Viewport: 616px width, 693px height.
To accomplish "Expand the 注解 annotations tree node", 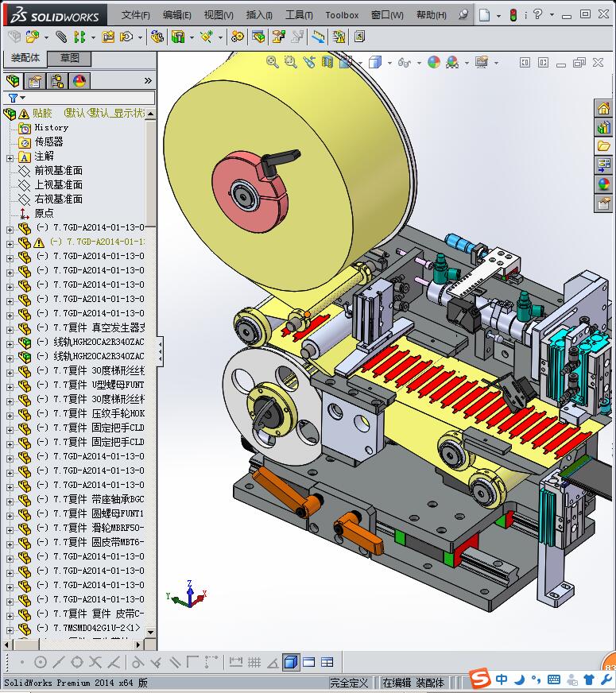I will 10,158.
